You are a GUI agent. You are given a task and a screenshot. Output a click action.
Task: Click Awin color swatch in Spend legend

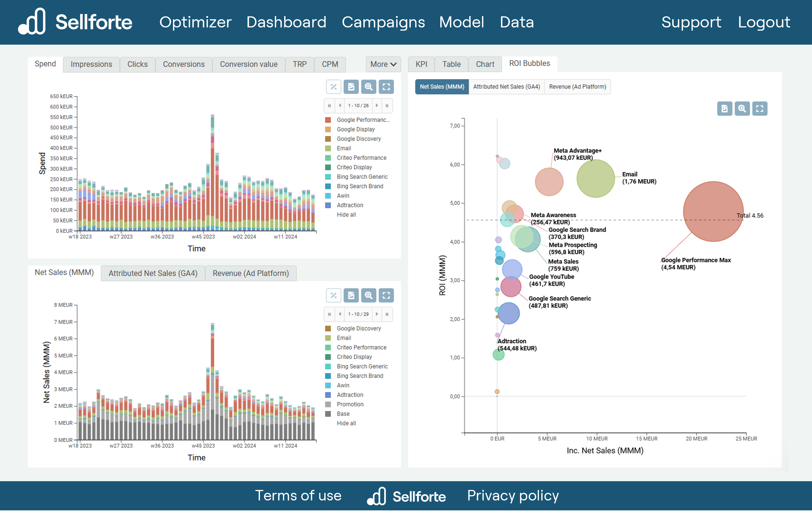click(x=328, y=195)
